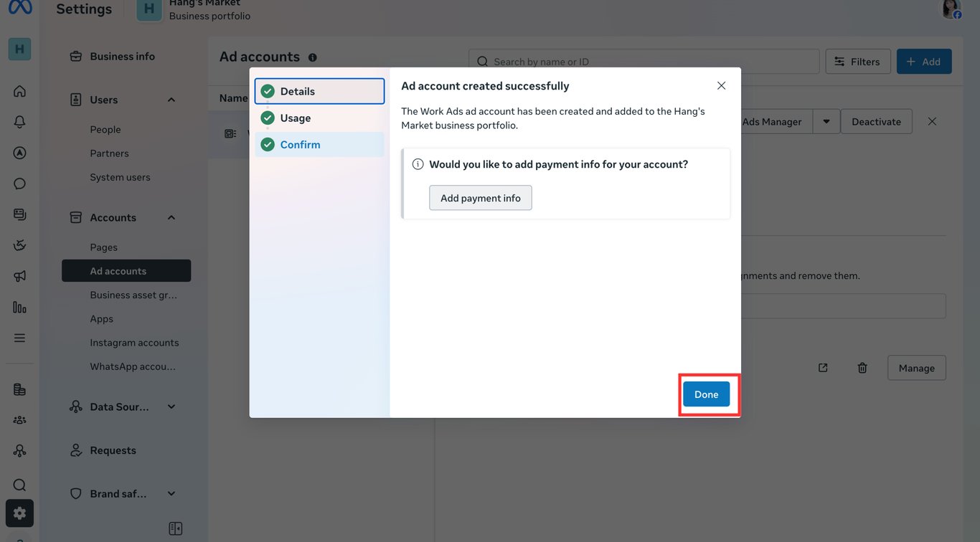Expand the Data Sources section
Screen dimensions: 980x542
pos(171,406)
